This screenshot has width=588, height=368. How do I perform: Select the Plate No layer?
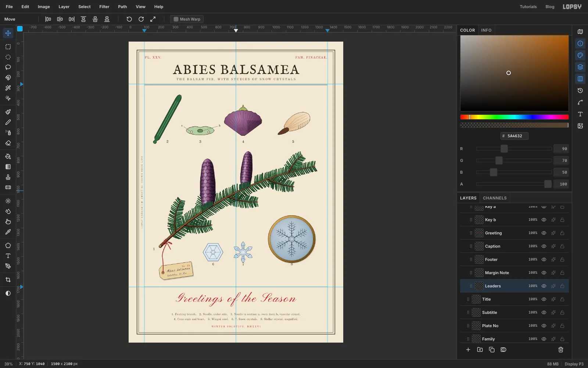pyautogui.click(x=514, y=326)
